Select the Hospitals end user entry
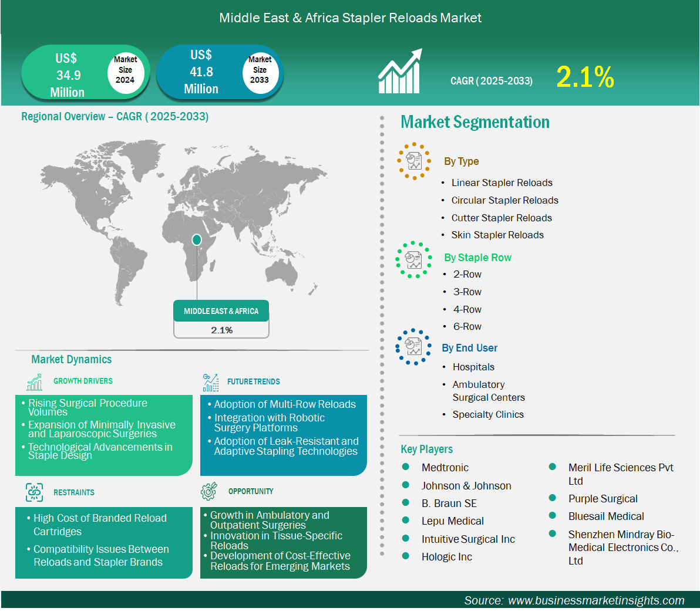700x615 pixels. [x=473, y=367]
